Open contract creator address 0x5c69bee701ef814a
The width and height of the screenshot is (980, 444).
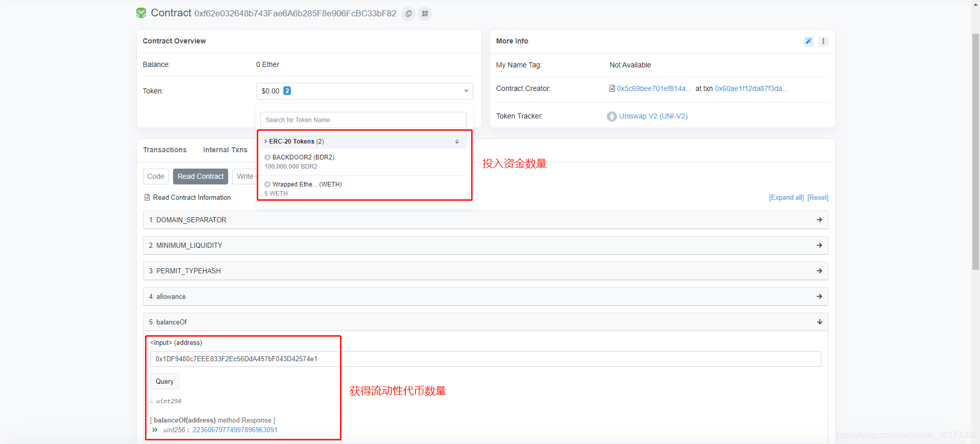[x=654, y=88]
